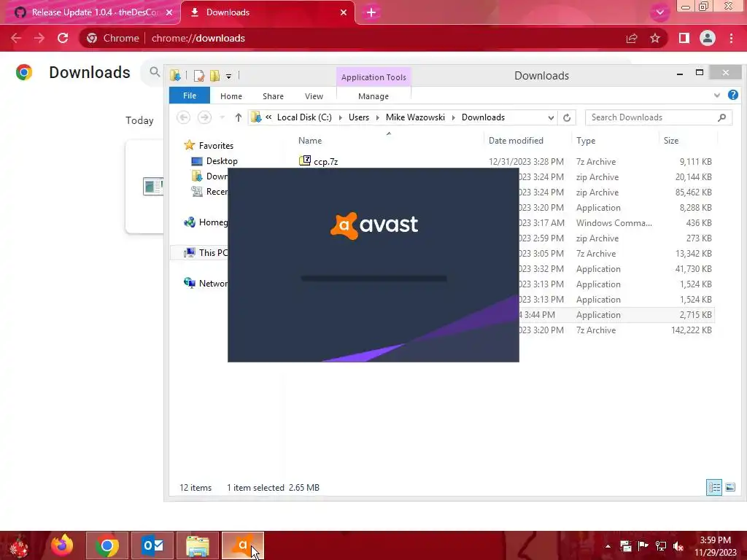
Task: Click the Chrome forward arrow
Action: coord(39,38)
